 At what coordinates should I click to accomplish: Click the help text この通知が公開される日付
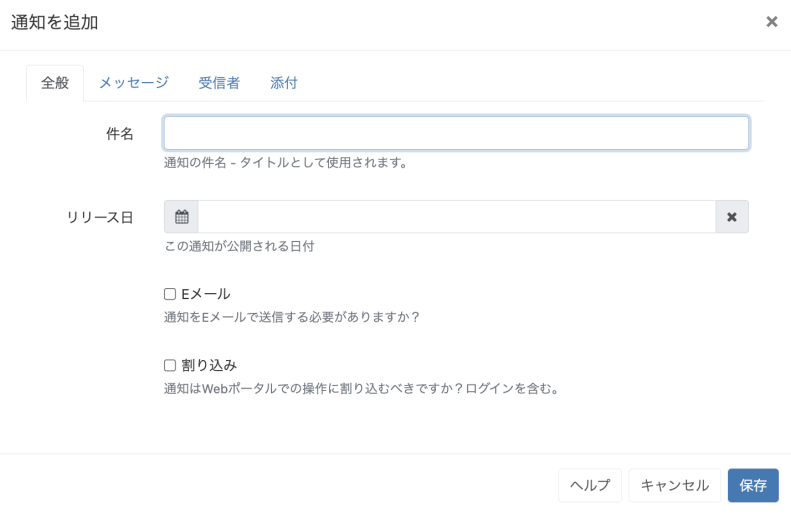point(239,246)
